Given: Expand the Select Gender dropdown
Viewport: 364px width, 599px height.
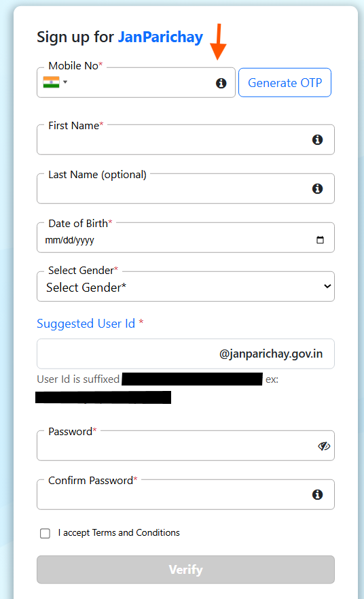Looking at the screenshot, I should coord(186,286).
